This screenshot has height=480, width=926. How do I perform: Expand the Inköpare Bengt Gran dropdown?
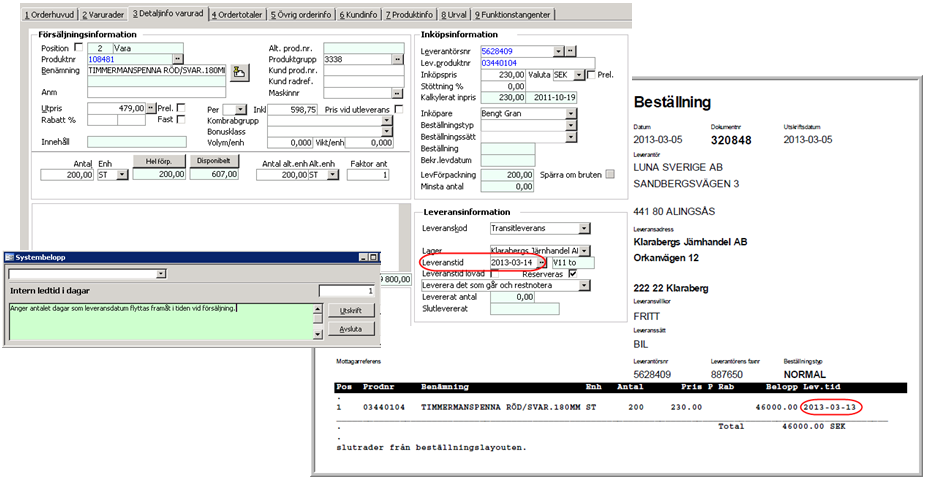(x=571, y=113)
